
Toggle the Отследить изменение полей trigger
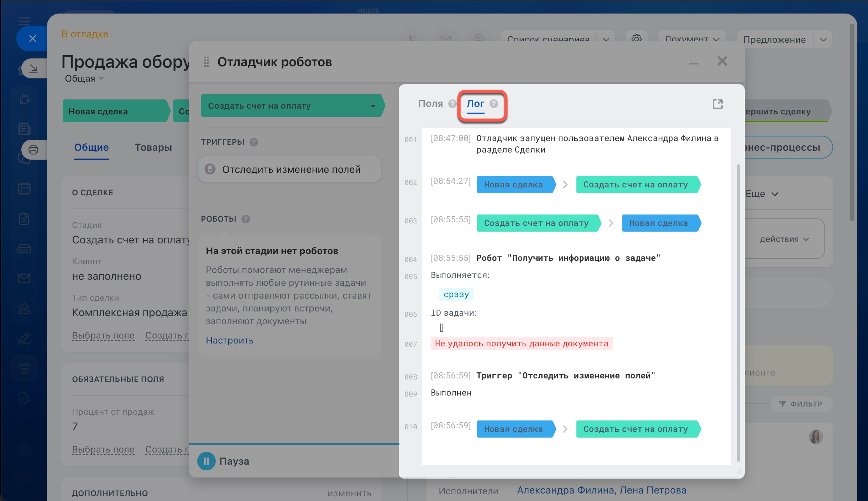(x=210, y=169)
